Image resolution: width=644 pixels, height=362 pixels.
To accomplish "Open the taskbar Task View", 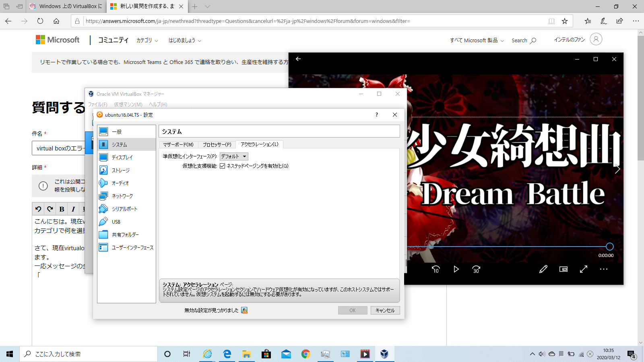I will [187, 354].
